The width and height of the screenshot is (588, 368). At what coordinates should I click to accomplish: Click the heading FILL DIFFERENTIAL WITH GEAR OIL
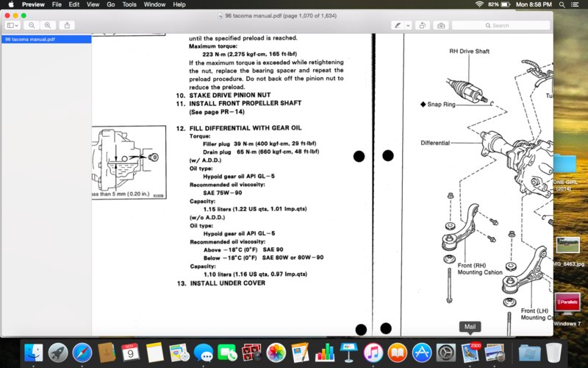point(245,128)
